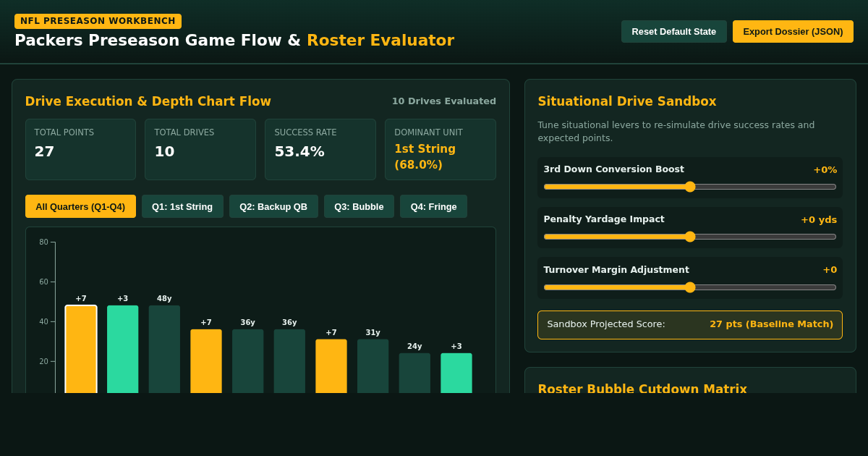Adjust 3rd Down Conversion Boost slider

pyautogui.click(x=690, y=187)
